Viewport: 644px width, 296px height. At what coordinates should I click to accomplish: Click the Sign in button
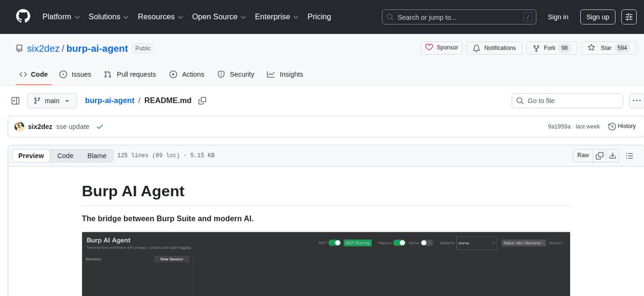[558, 17]
